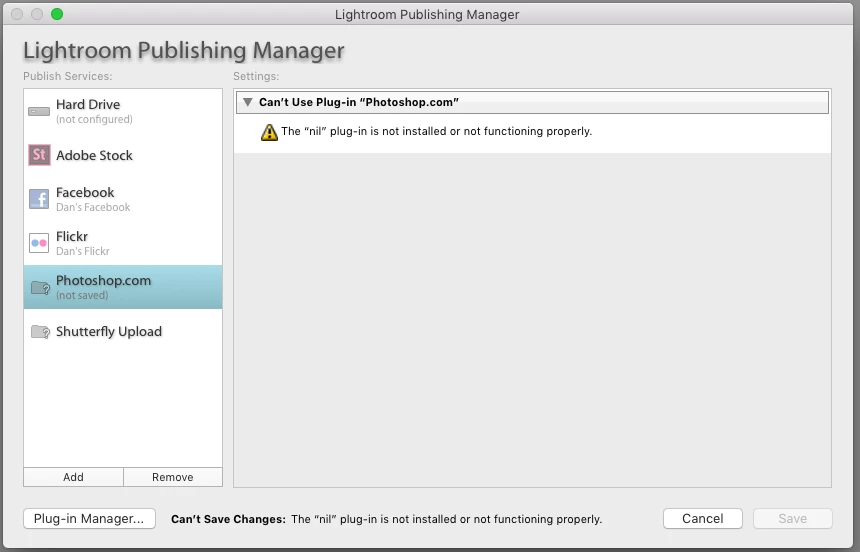Click the Photoshop.com folder question icon
This screenshot has width=860, height=552.
(40, 288)
